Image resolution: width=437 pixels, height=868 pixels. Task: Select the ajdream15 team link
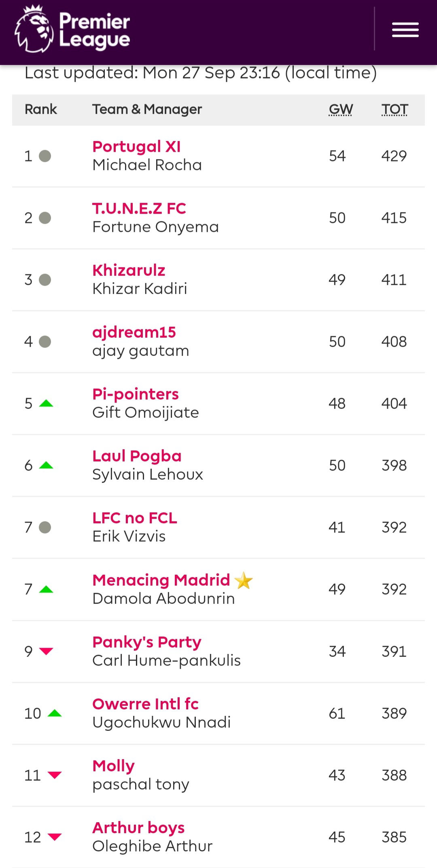point(134,332)
